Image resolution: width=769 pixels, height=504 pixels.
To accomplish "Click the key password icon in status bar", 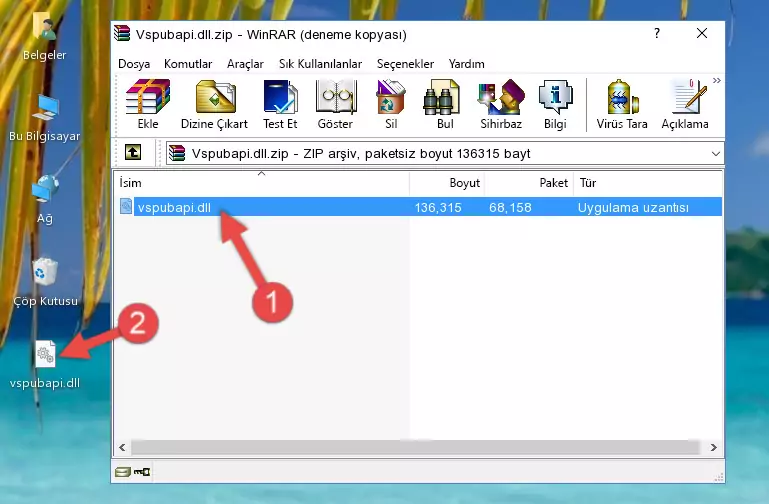I will [142, 472].
